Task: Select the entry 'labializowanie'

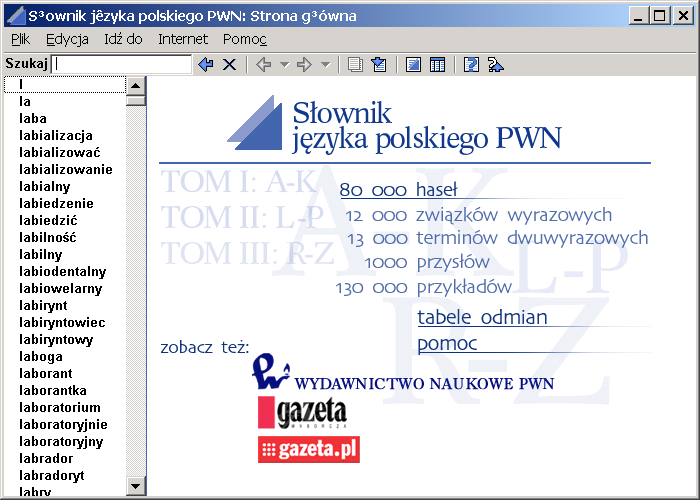Action: [x=66, y=169]
